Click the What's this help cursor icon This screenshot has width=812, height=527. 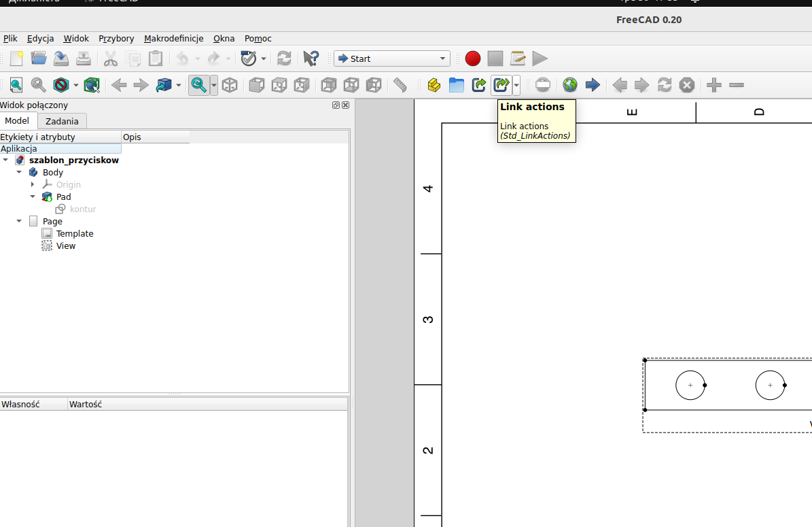pos(311,58)
